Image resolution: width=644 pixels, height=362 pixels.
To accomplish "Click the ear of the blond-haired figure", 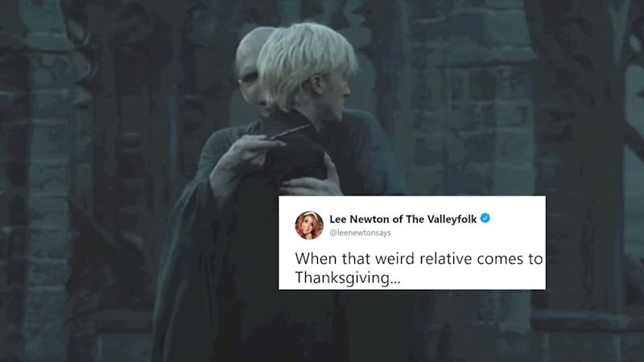I will tap(319, 86).
